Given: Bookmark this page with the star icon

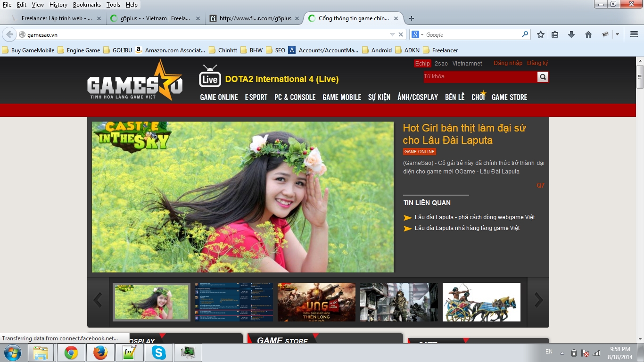Looking at the screenshot, I should pos(541,34).
